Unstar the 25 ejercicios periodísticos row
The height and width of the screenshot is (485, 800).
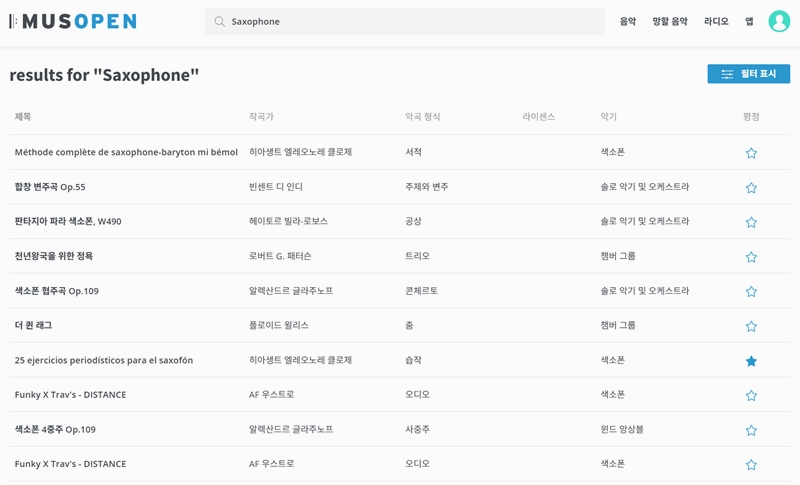[751, 361]
